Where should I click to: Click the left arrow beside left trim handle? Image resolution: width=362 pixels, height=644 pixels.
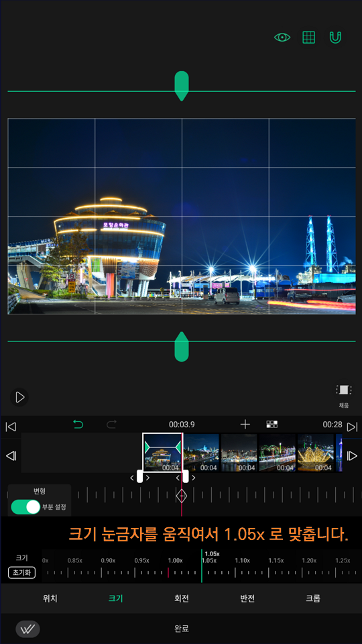pyautogui.click(x=132, y=478)
